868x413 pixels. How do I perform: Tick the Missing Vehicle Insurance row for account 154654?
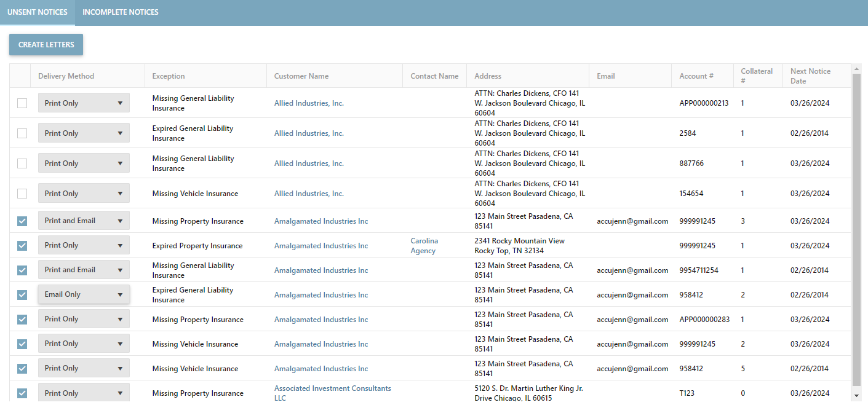[22, 194]
